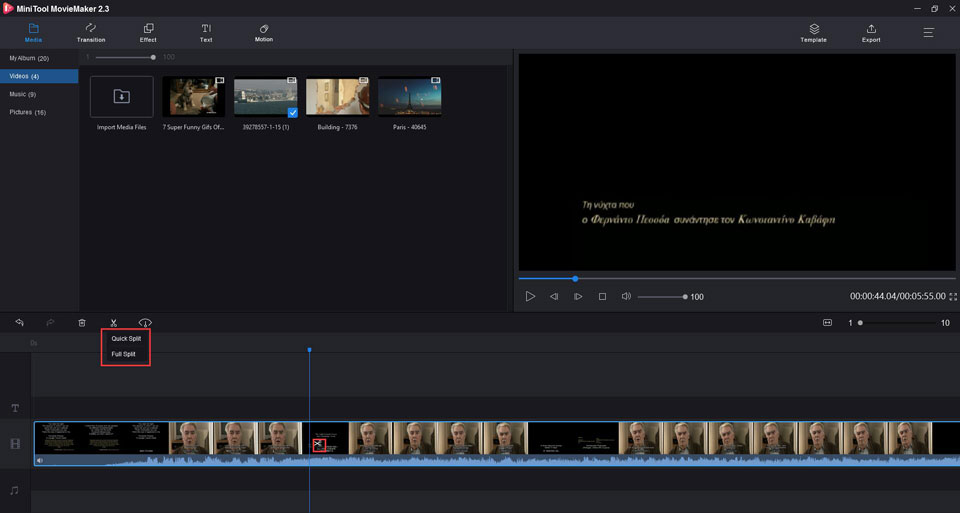This screenshot has height=513, width=960.
Task: Click the Export button
Action: (x=871, y=32)
